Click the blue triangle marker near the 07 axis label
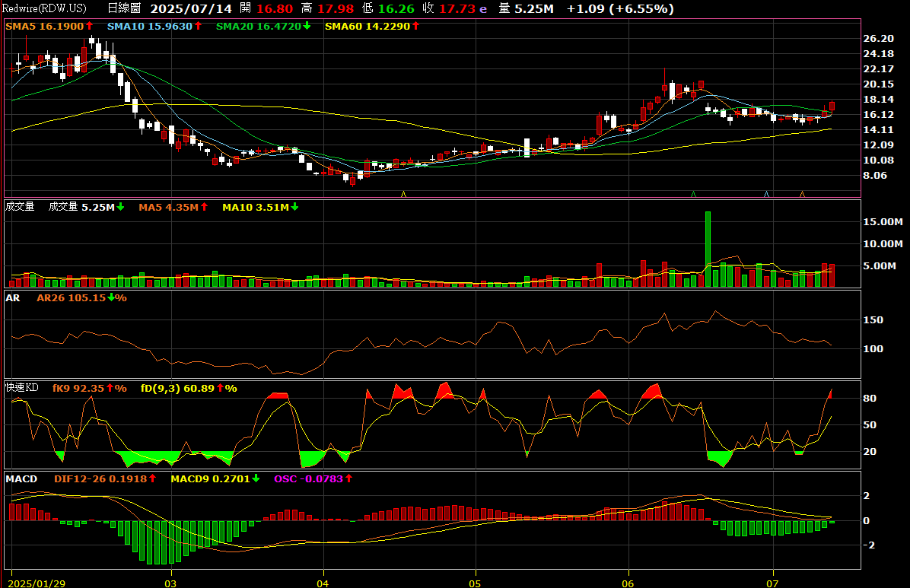910x588 pixels. pyautogui.click(x=766, y=195)
